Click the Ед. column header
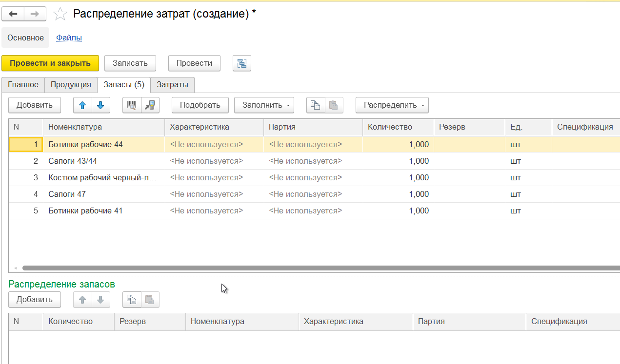620x364 pixels. click(x=528, y=127)
